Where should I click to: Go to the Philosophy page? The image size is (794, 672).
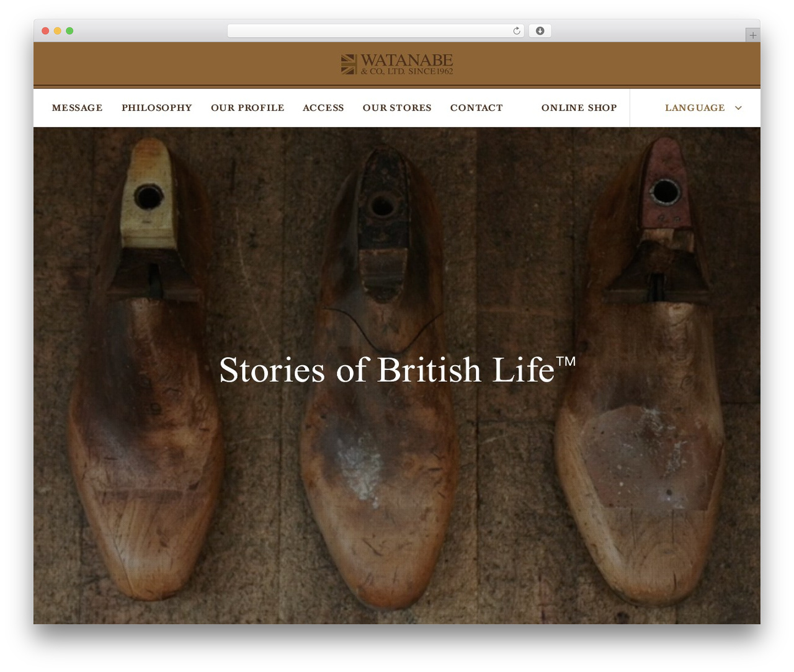click(x=157, y=108)
